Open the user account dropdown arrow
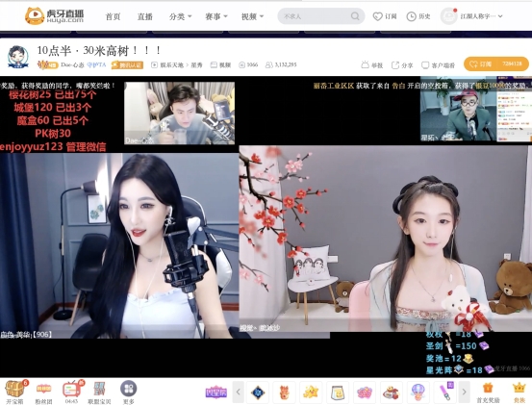 tap(500, 16)
